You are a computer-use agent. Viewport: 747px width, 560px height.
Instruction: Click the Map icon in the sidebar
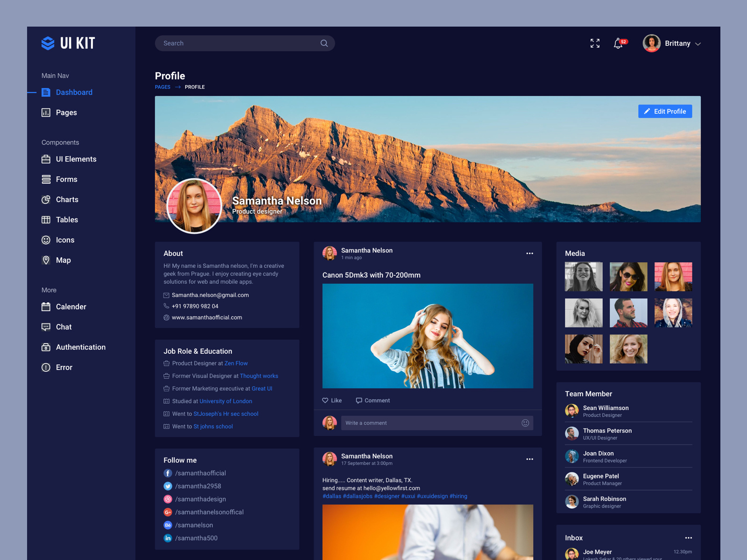point(46,260)
